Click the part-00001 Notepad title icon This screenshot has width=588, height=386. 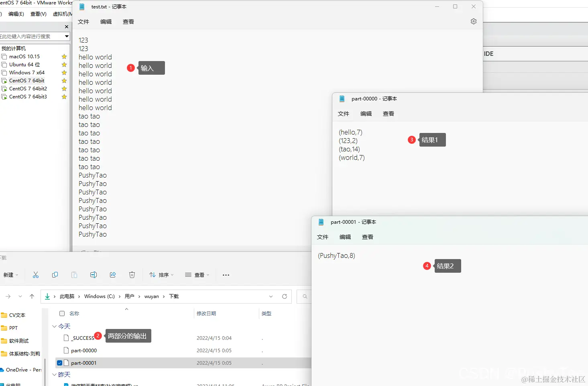pyautogui.click(x=321, y=222)
